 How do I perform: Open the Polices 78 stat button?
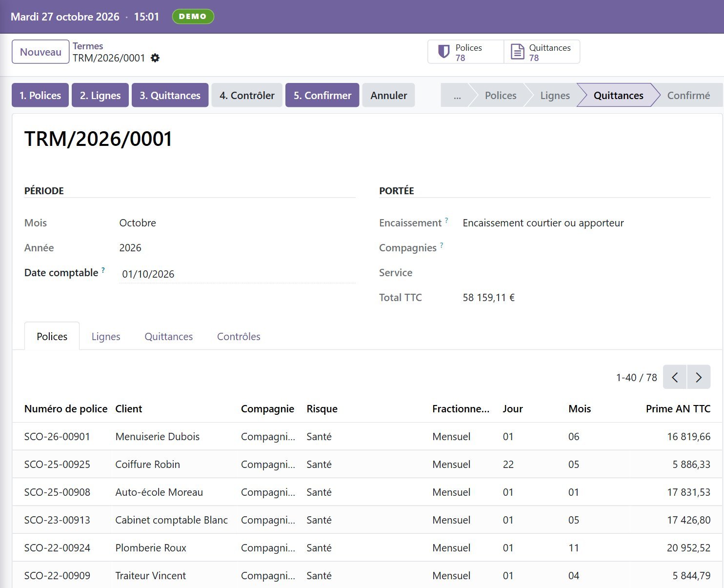[466, 52]
